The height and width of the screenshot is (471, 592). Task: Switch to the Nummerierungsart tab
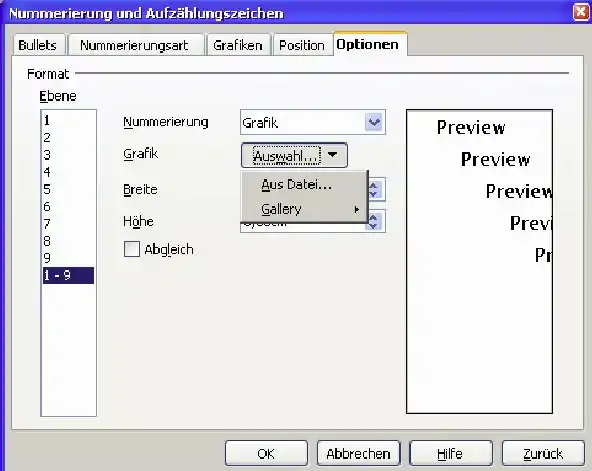click(135, 45)
